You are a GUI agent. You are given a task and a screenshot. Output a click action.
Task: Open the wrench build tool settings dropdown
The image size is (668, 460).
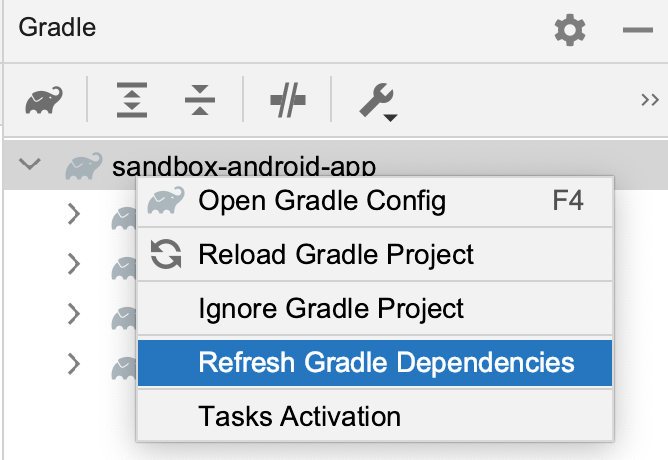tap(378, 101)
